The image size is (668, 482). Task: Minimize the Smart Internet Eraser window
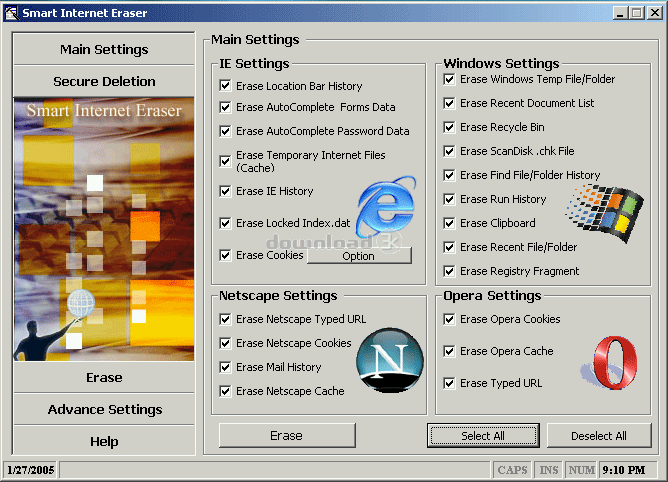click(620, 13)
